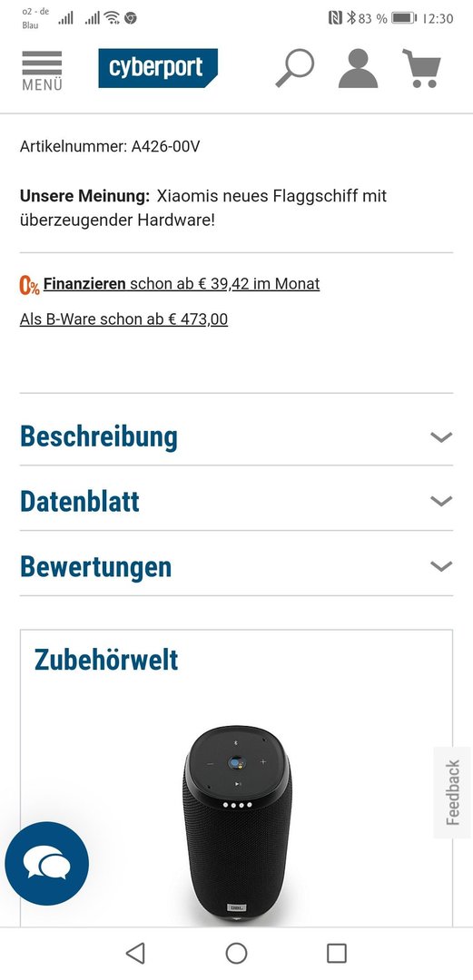
Task: Open recent apps square button
Action: (337, 953)
